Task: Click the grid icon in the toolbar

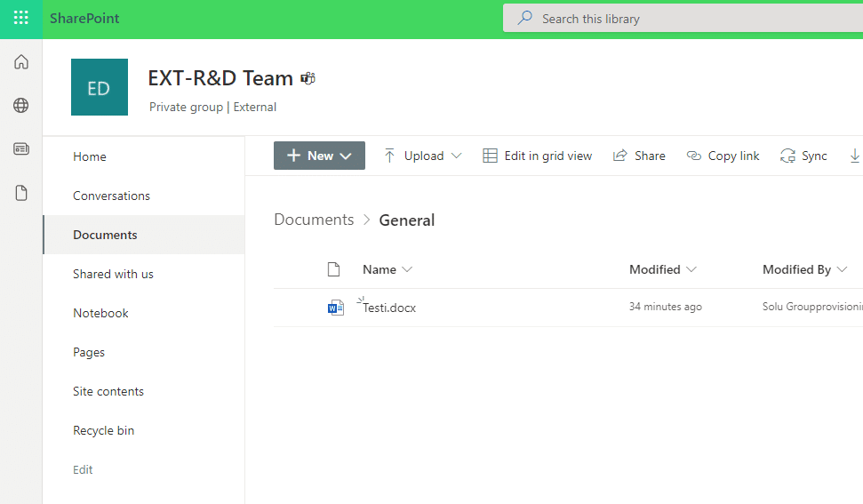Action: point(490,156)
